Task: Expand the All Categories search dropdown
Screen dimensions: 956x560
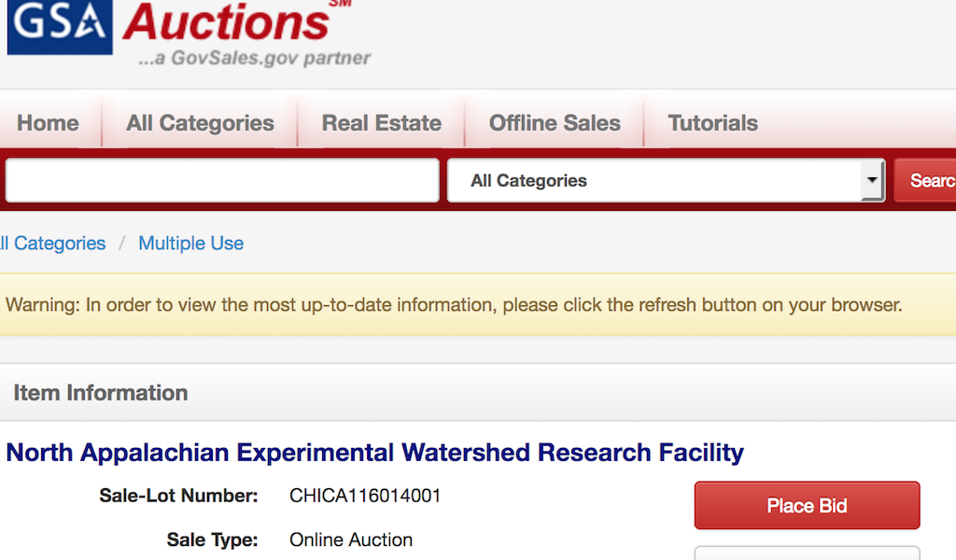Action: point(666,180)
